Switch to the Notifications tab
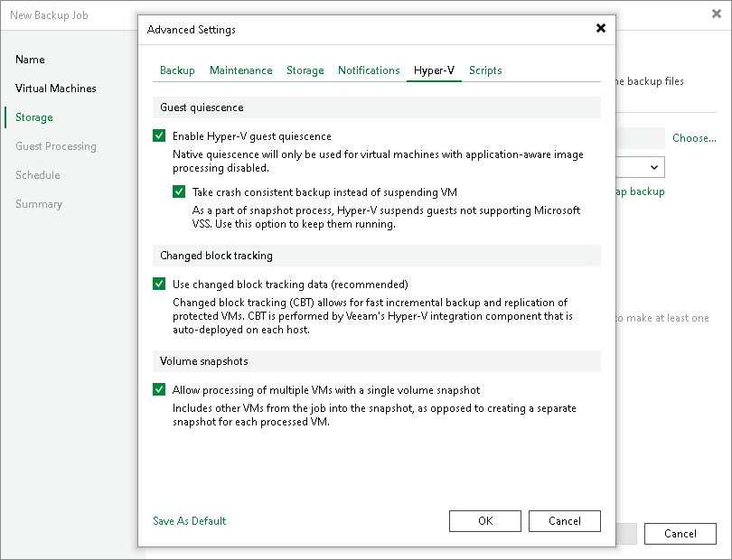732x560 pixels. click(x=369, y=70)
